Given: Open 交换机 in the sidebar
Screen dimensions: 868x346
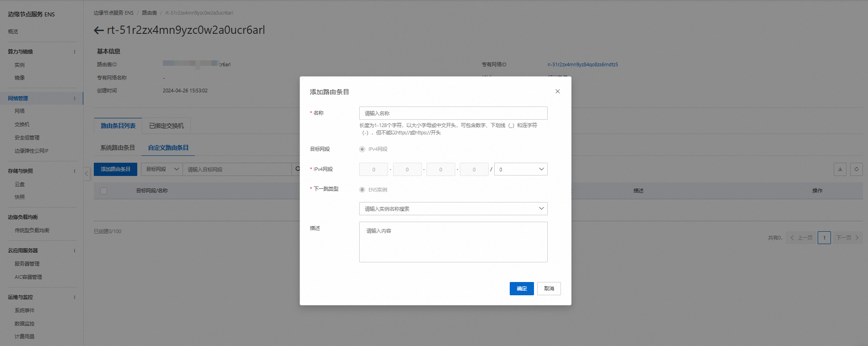Looking at the screenshot, I should (22, 124).
